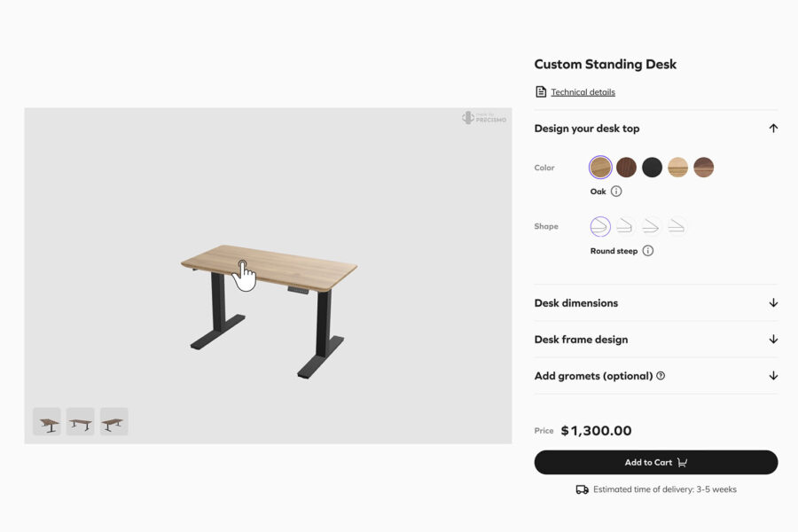Image resolution: width=798 pixels, height=532 pixels.
Task: Click the hand cursor on the desk
Action: coord(246,276)
